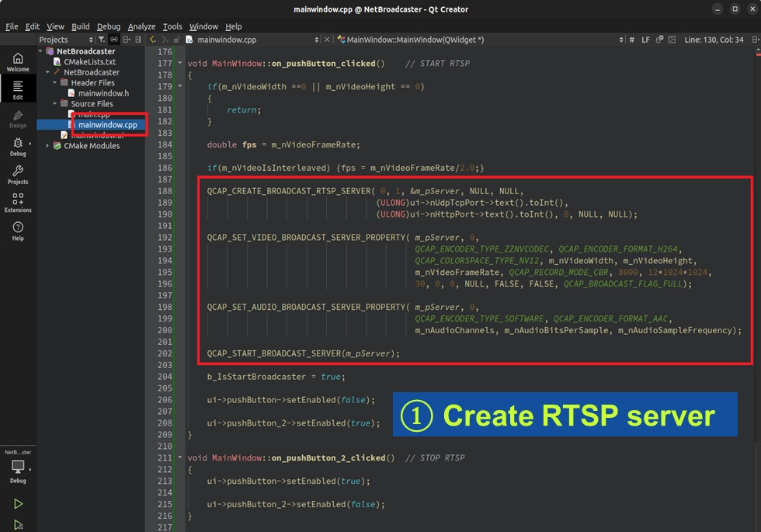The height and width of the screenshot is (532, 761).
Task: Open the Tools menu
Action: (x=172, y=26)
